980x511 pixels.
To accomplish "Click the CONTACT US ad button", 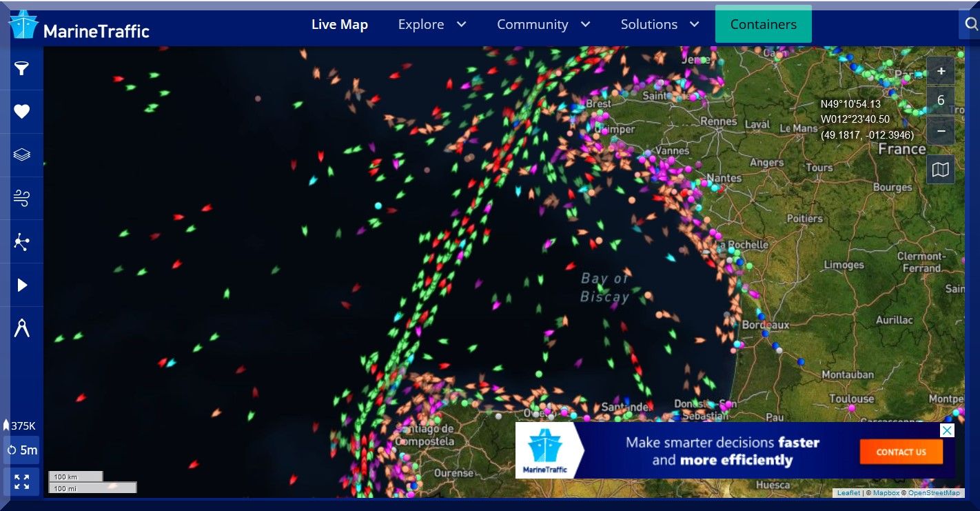I will pyautogui.click(x=901, y=452).
